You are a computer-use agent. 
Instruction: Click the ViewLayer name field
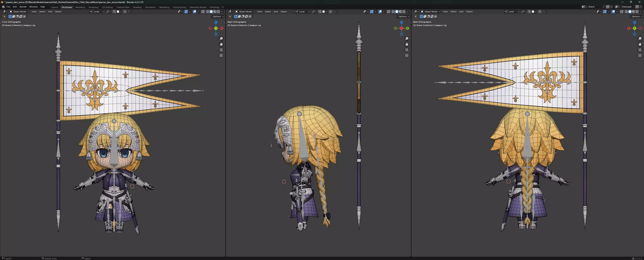tap(628, 7)
